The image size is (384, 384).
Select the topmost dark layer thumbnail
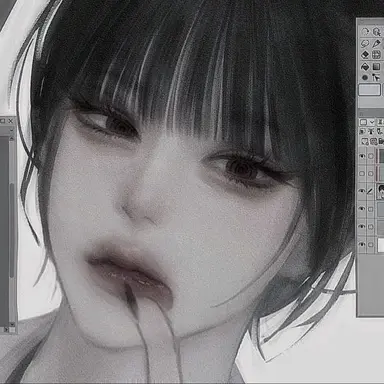(381, 156)
